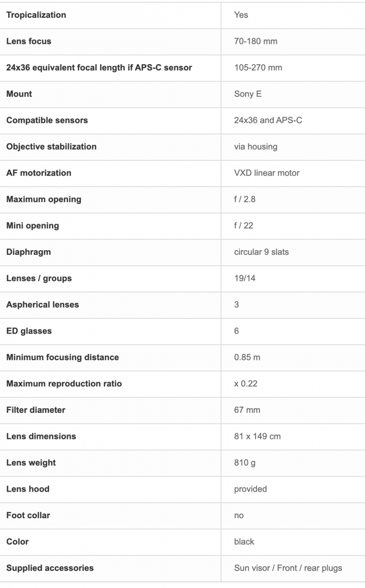Click the 67 mm filter diameter value
Screen dimensions: 365x588
[x=247, y=410]
